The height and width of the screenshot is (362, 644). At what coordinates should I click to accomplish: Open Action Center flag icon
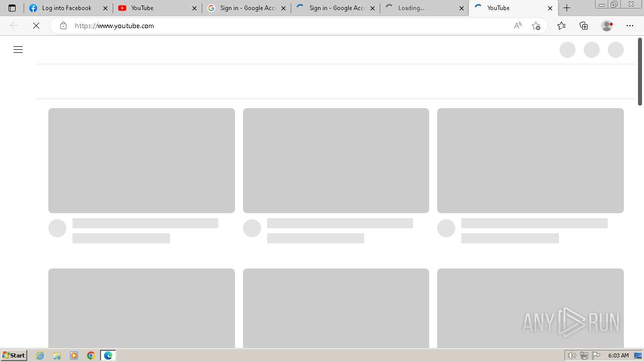click(x=596, y=355)
